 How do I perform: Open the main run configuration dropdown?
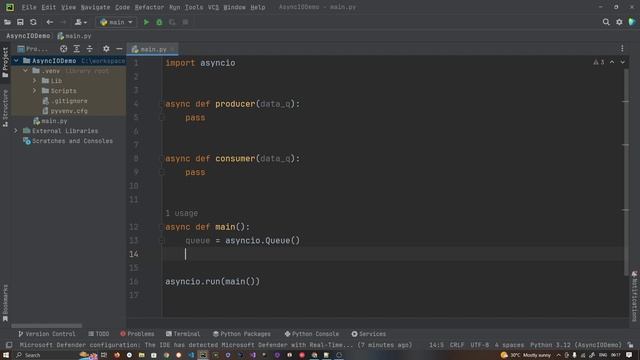click(x=116, y=22)
